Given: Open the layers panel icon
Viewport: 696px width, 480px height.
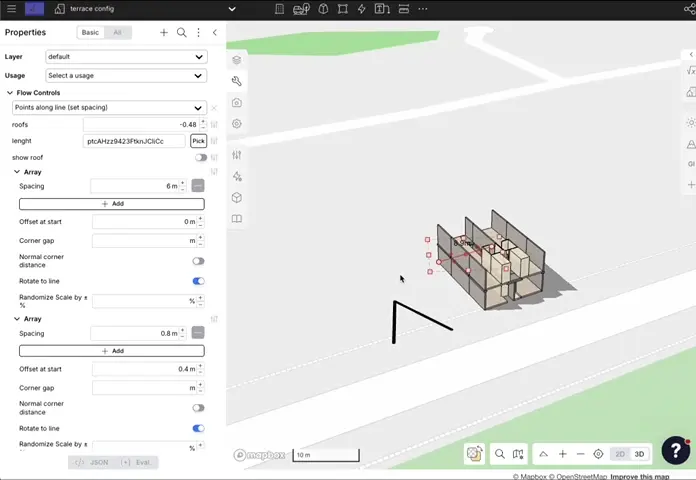Looking at the screenshot, I should point(237,60).
